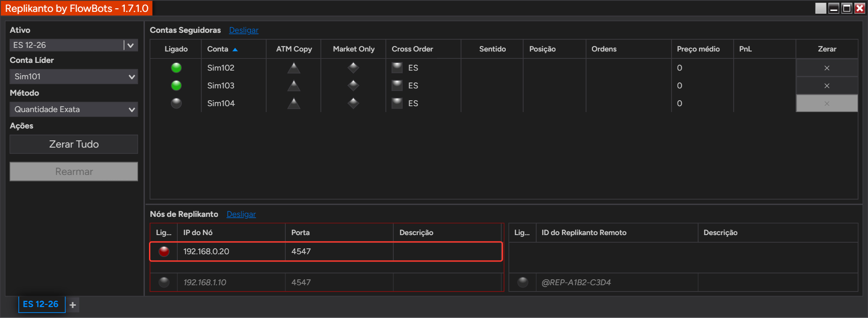Click Desligar link beside Contas Seguidoras
868x318 pixels.
[244, 30]
